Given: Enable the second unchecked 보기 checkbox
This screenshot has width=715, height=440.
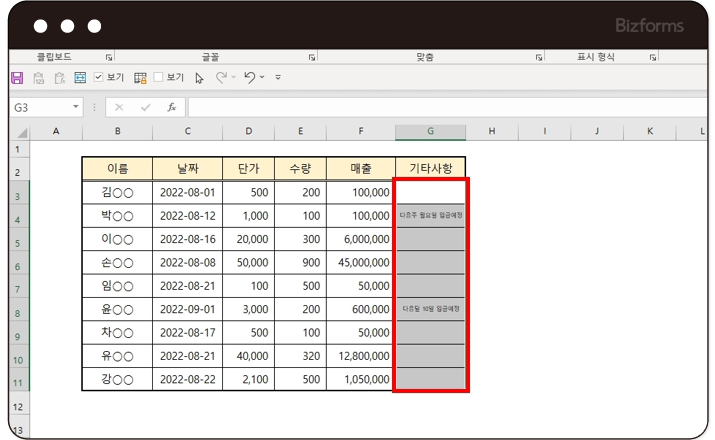Looking at the screenshot, I should click(x=158, y=77).
